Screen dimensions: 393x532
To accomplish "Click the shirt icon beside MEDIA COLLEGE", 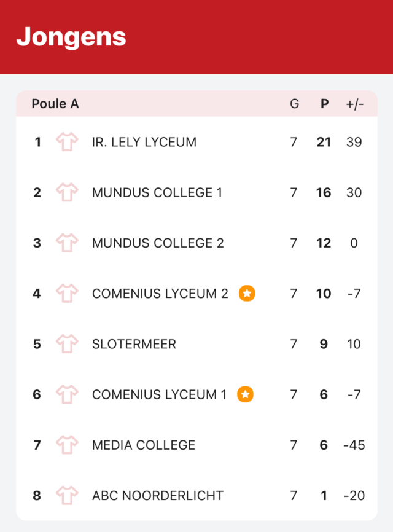I will 67,445.
